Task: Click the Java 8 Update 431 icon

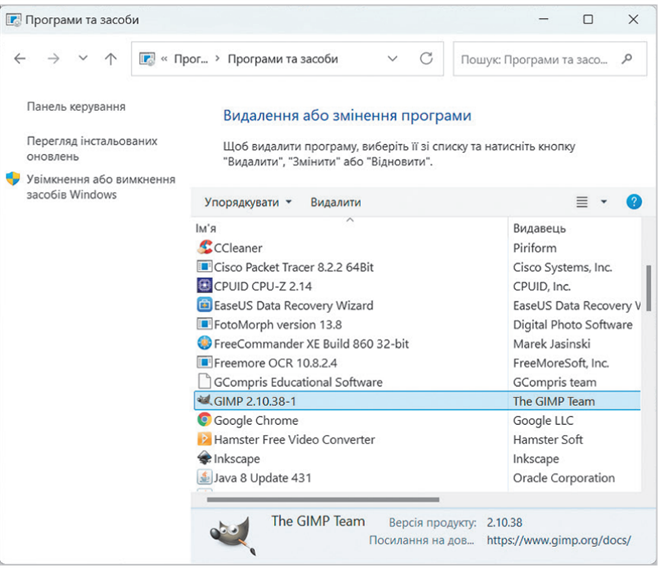Action: [204, 477]
